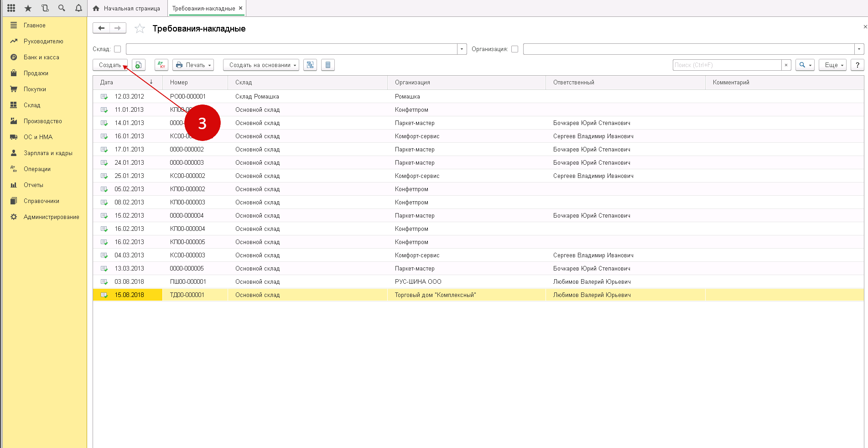Show Дт/Кт postings for the document
This screenshot has width=868, height=448.
pyautogui.click(x=161, y=65)
